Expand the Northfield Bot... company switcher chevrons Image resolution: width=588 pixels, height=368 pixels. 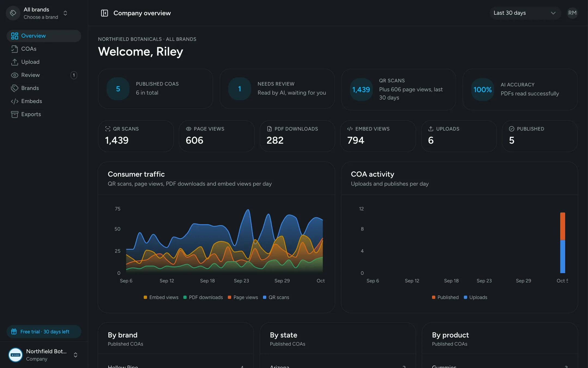(x=75, y=355)
